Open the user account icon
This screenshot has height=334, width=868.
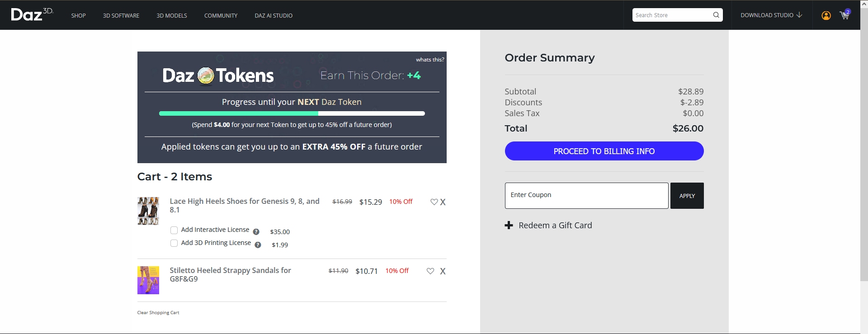(826, 15)
